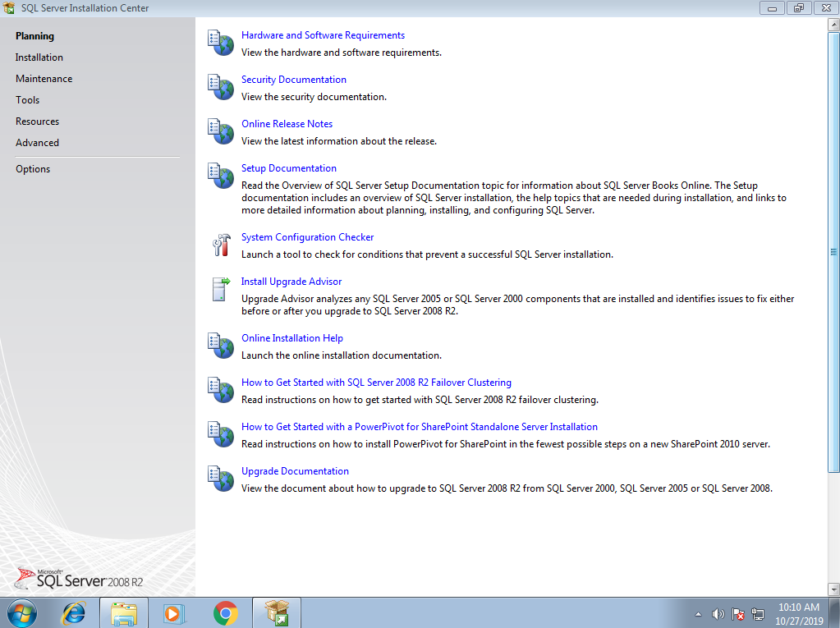
Task: Open the Failover Clustering getting started link
Action: click(x=377, y=383)
